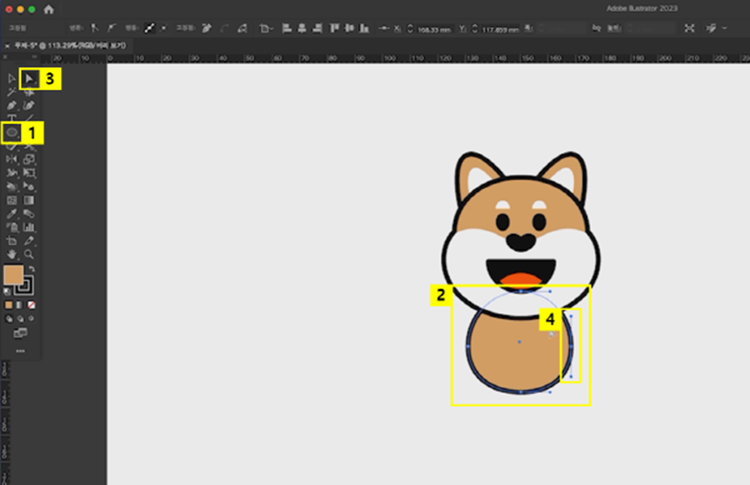Click the Home icon in title bar
The height and width of the screenshot is (485, 750).
[x=48, y=8]
